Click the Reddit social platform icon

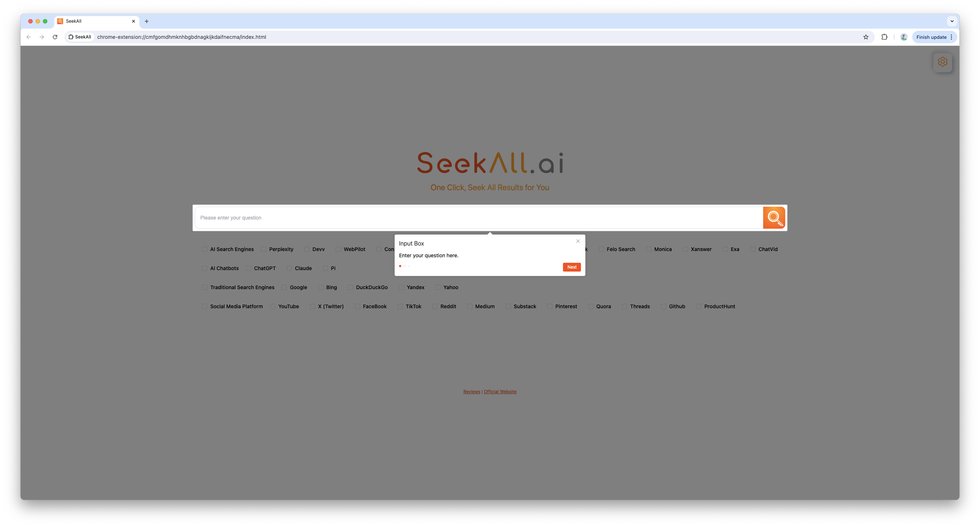(435, 306)
